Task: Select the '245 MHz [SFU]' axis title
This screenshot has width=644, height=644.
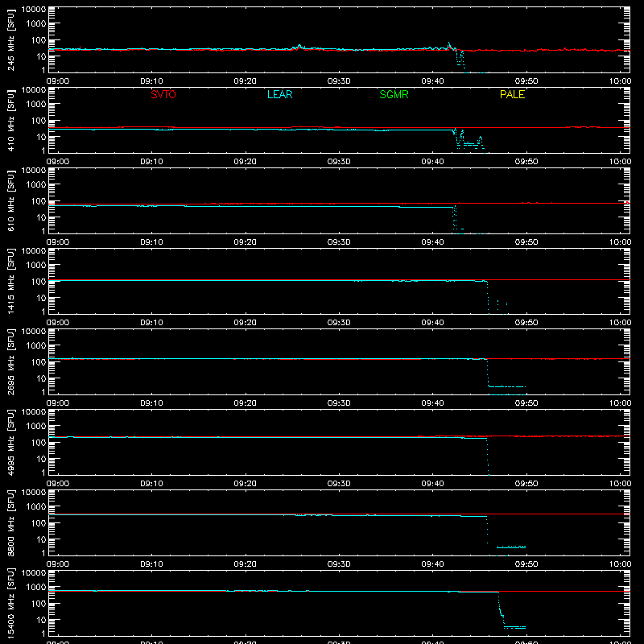Action: (10, 39)
